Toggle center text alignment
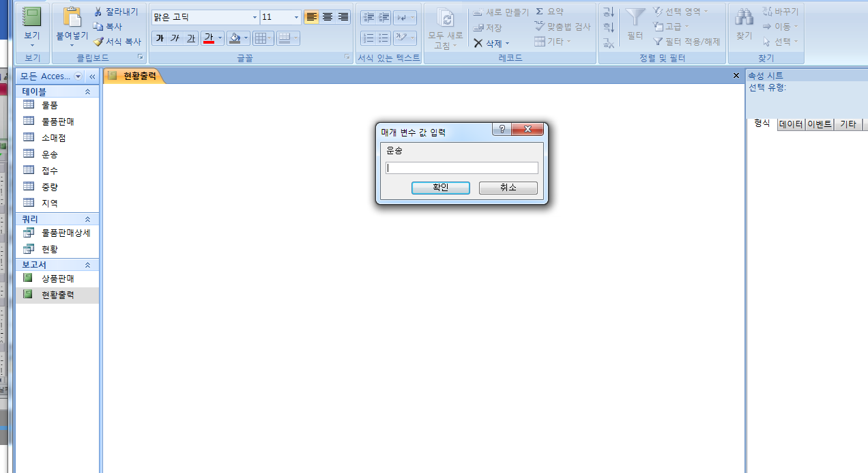 point(328,17)
